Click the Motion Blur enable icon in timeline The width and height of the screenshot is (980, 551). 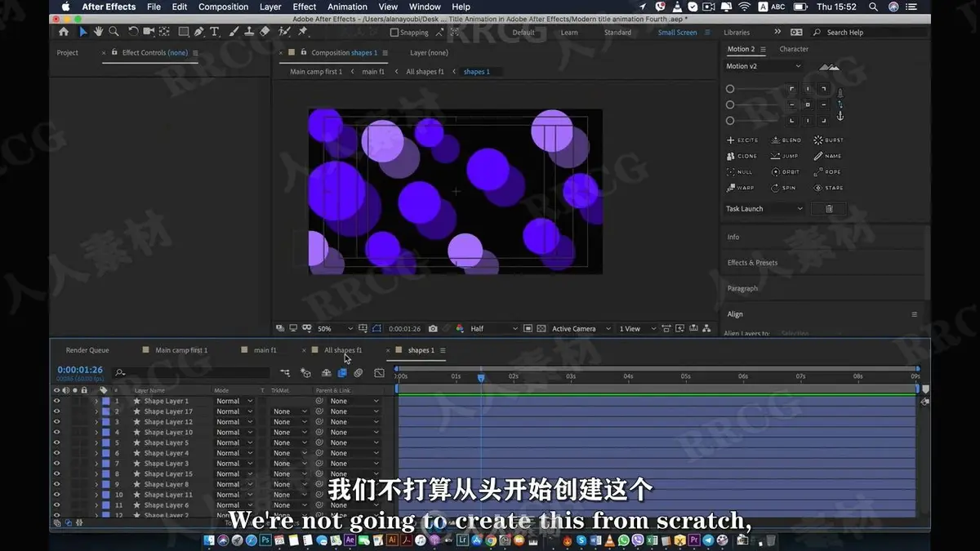pyautogui.click(x=359, y=373)
